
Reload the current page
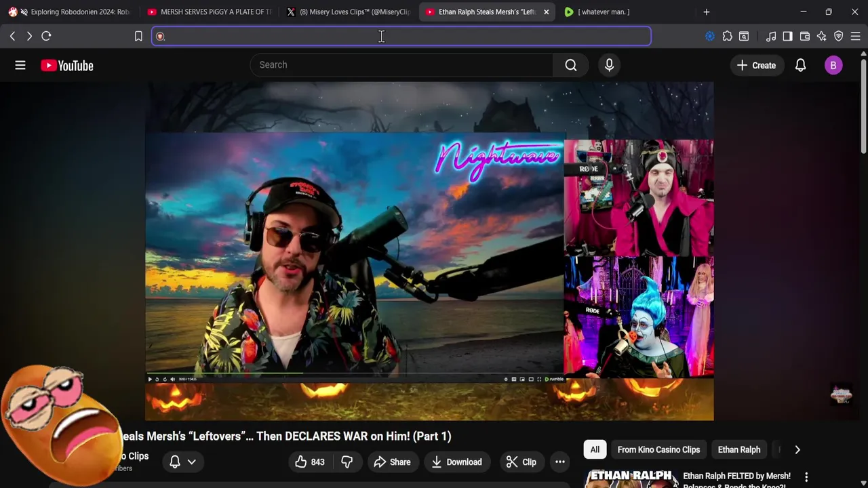click(x=46, y=36)
